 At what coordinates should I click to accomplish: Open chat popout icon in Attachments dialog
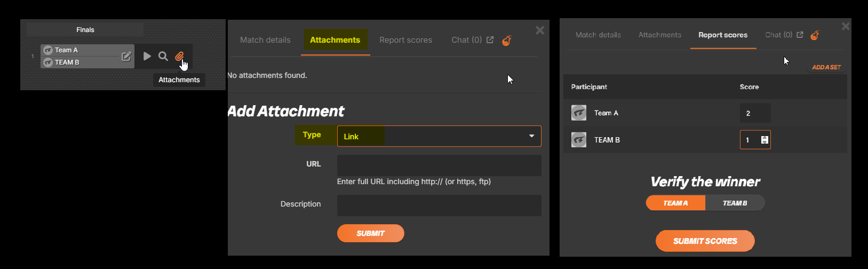click(x=490, y=40)
